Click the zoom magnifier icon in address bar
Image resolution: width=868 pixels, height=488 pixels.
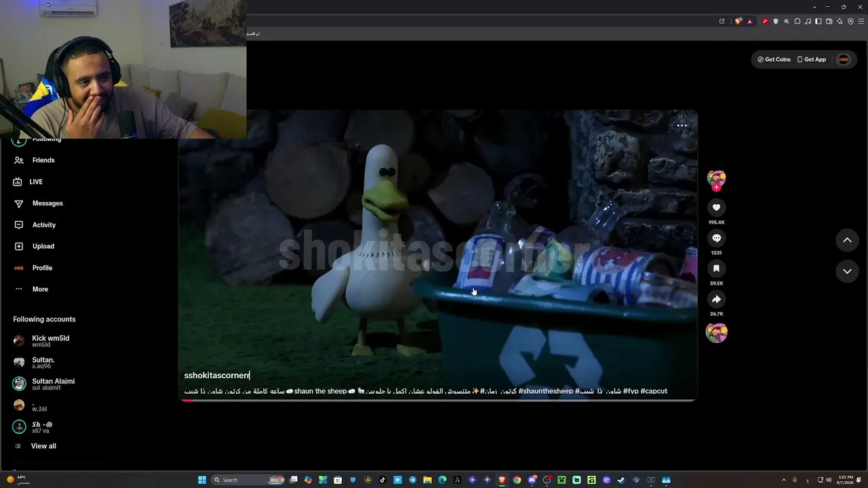coord(787,21)
